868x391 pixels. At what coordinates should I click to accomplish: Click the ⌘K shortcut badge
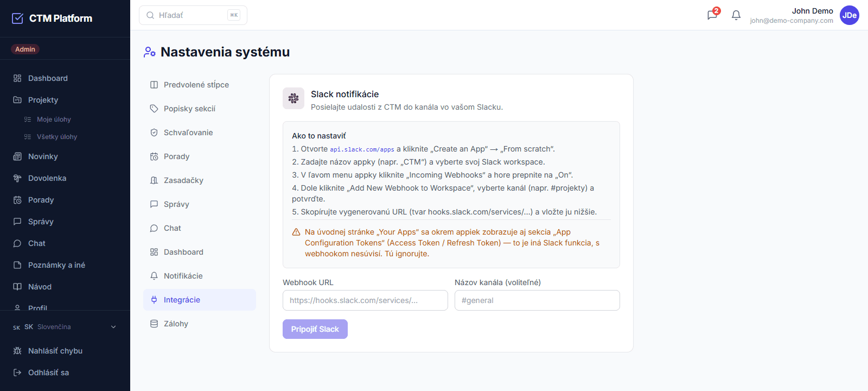click(x=234, y=15)
